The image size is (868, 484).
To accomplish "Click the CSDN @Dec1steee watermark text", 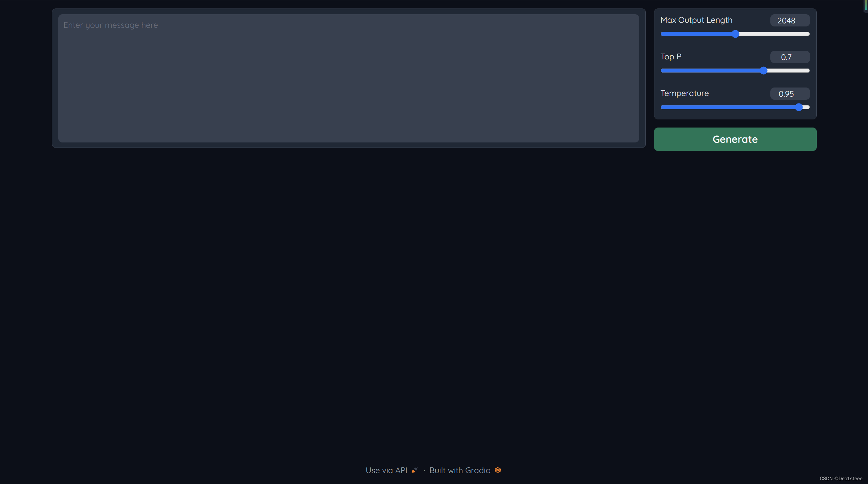I will point(841,479).
